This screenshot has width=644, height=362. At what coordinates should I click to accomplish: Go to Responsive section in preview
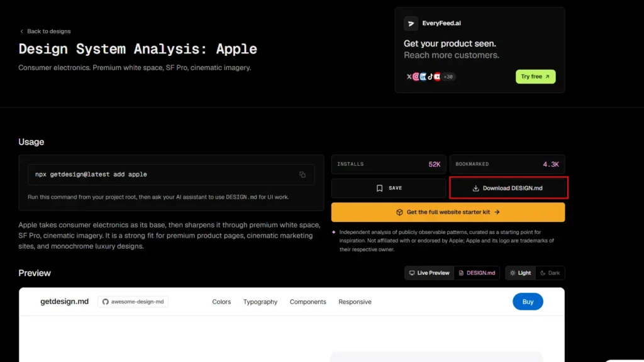tap(355, 302)
